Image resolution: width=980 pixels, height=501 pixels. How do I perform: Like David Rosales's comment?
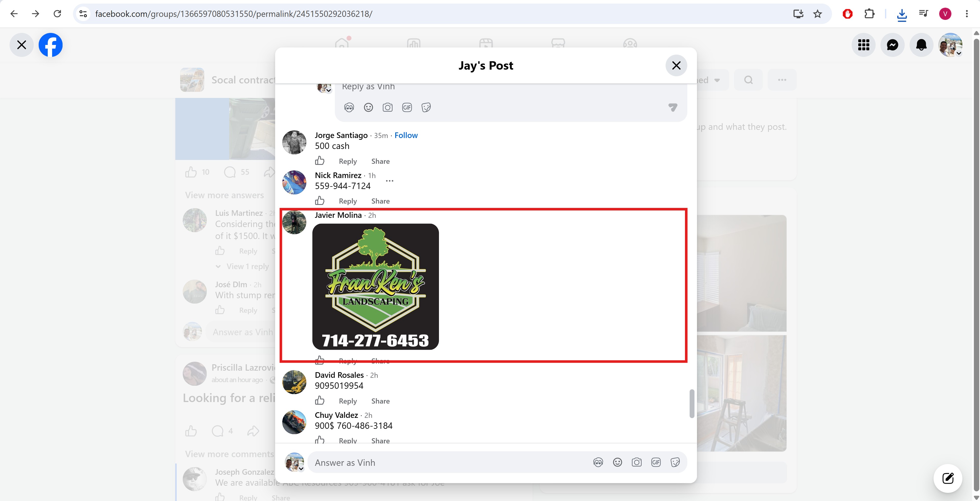[x=320, y=401]
